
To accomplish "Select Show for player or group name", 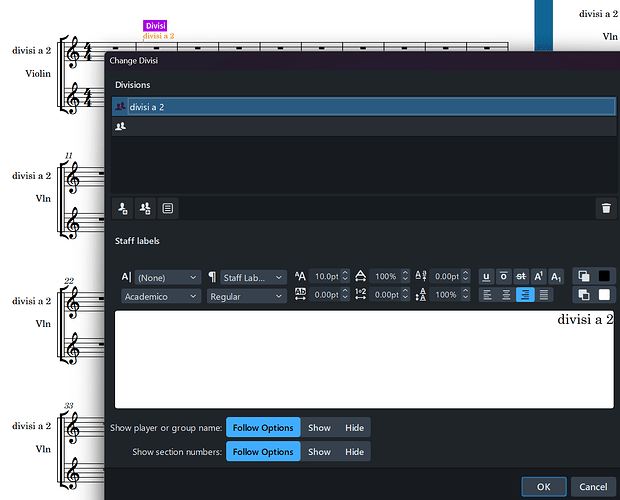I will (319, 428).
